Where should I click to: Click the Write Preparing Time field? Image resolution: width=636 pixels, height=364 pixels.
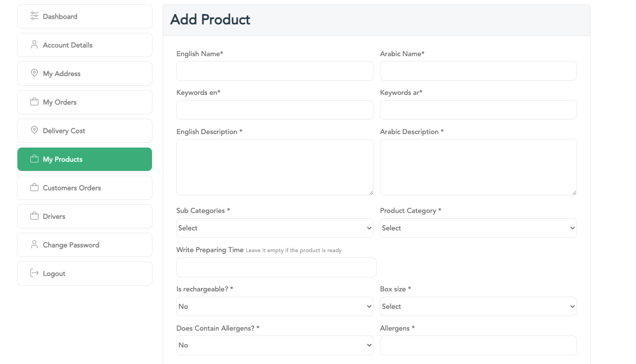276,267
